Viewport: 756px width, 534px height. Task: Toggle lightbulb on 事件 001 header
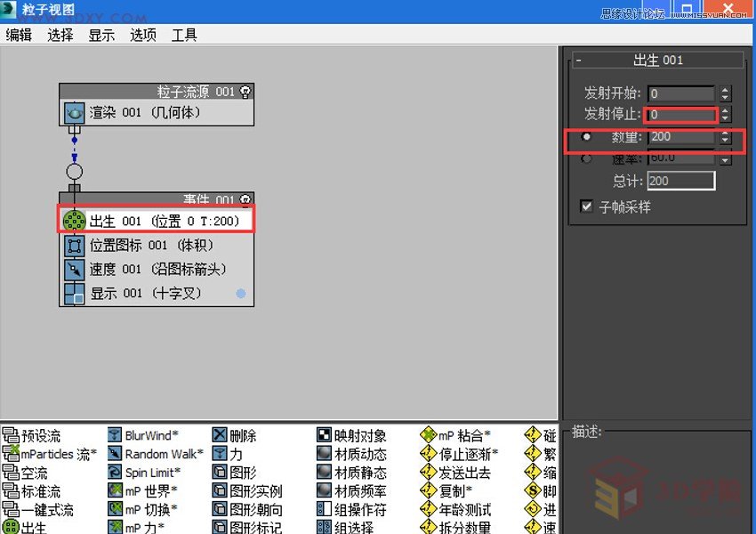pyautogui.click(x=245, y=198)
